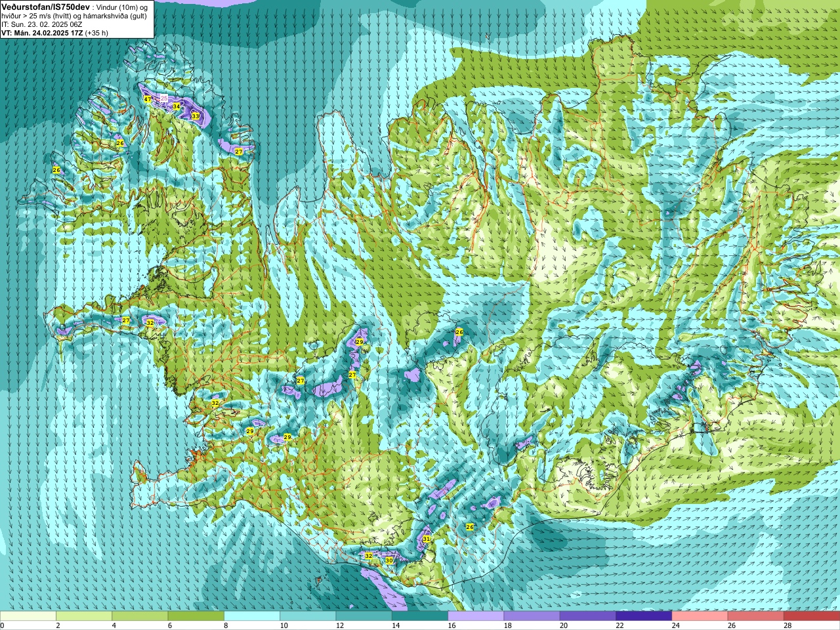Screen dimensions: 840x630
Task: Click the Veðurstofan/IS750dev title text
Action: coord(44,7)
